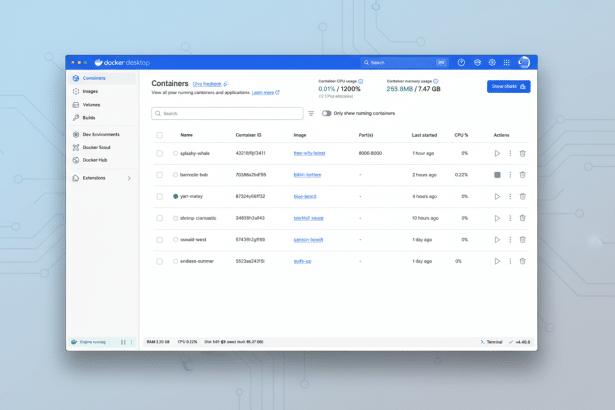The height and width of the screenshot is (410, 615).
Task: Open Builds in the sidebar
Action: [102, 118]
